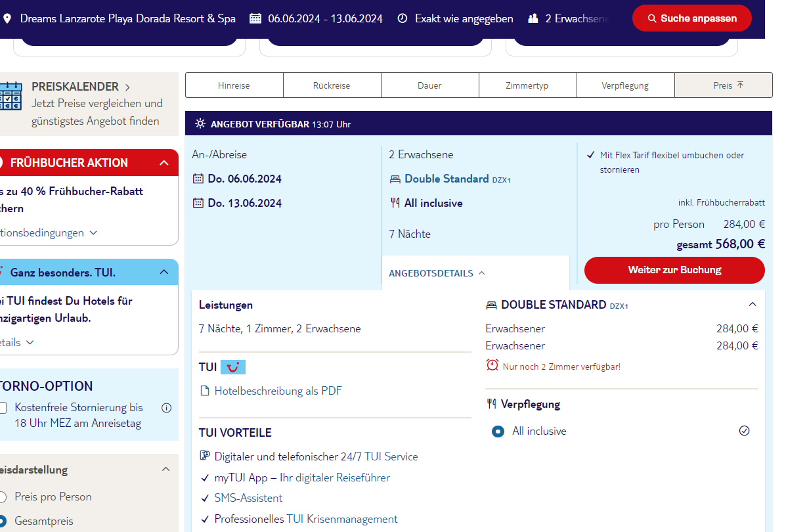Click the '7 Nächte' text in the offer

(410, 234)
